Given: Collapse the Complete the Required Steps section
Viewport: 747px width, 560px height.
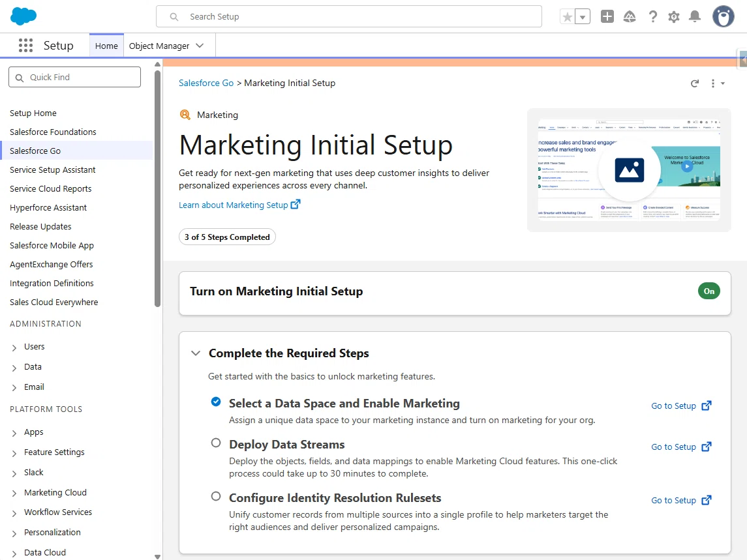Looking at the screenshot, I should tap(195, 353).
